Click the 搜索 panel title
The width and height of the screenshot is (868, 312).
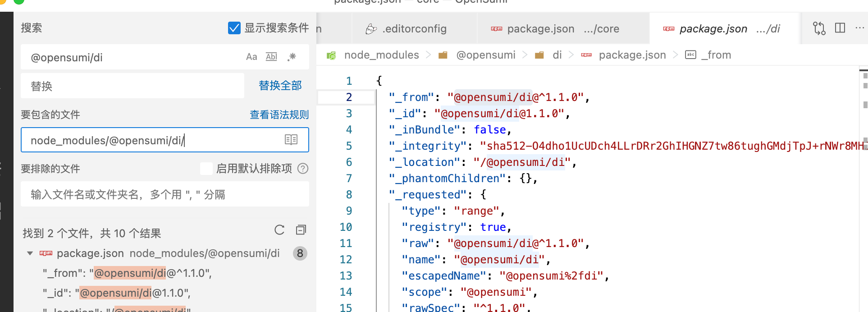click(32, 28)
